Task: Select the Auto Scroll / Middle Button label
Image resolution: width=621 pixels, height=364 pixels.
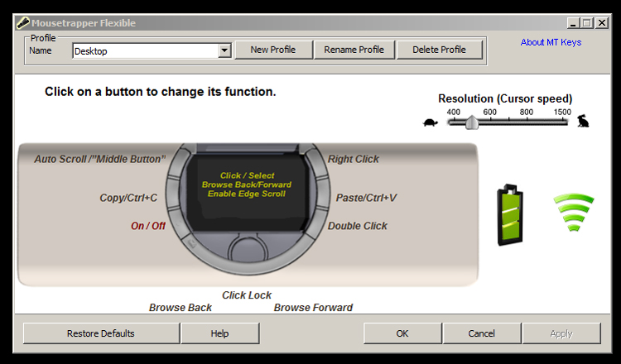Action: (x=100, y=159)
